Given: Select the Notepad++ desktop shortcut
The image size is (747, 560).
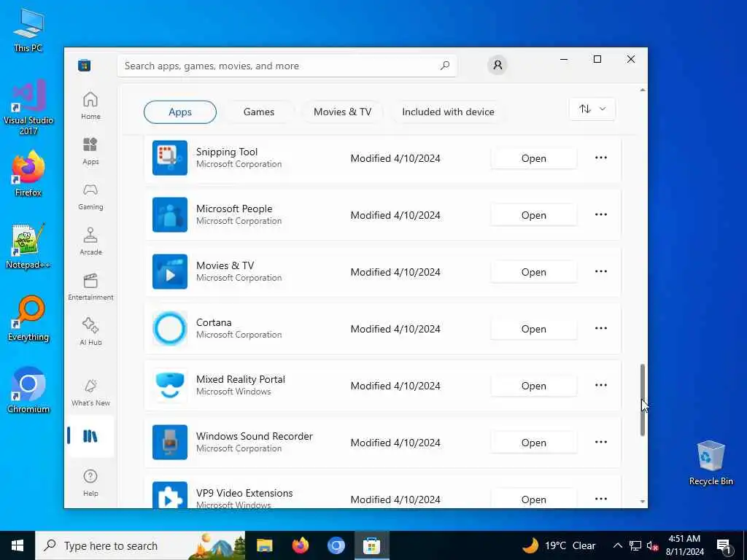Looking at the screenshot, I should (28, 246).
